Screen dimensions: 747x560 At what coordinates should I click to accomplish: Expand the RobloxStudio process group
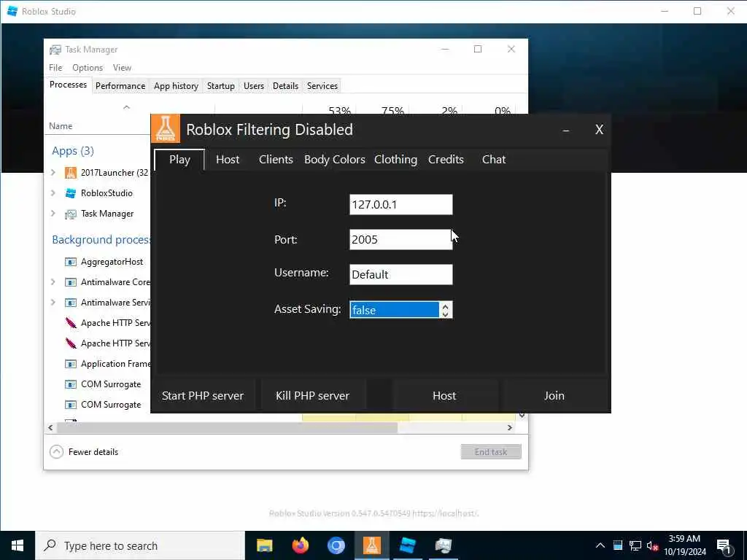tap(53, 192)
